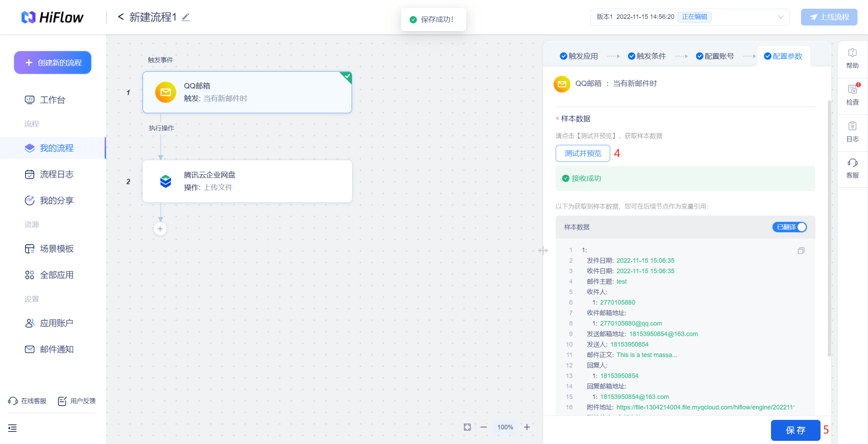The height and width of the screenshot is (444, 868).
Task: Fit the canvas to screen icon
Action: tap(467, 427)
